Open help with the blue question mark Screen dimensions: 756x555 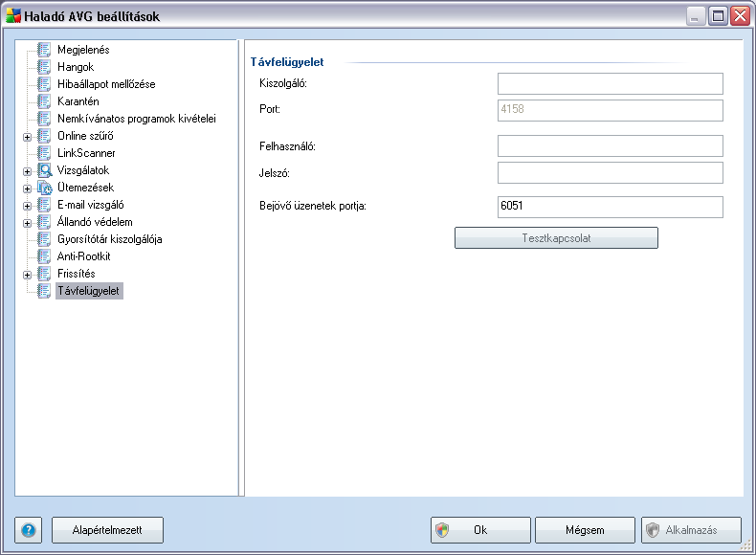pyautogui.click(x=29, y=530)
